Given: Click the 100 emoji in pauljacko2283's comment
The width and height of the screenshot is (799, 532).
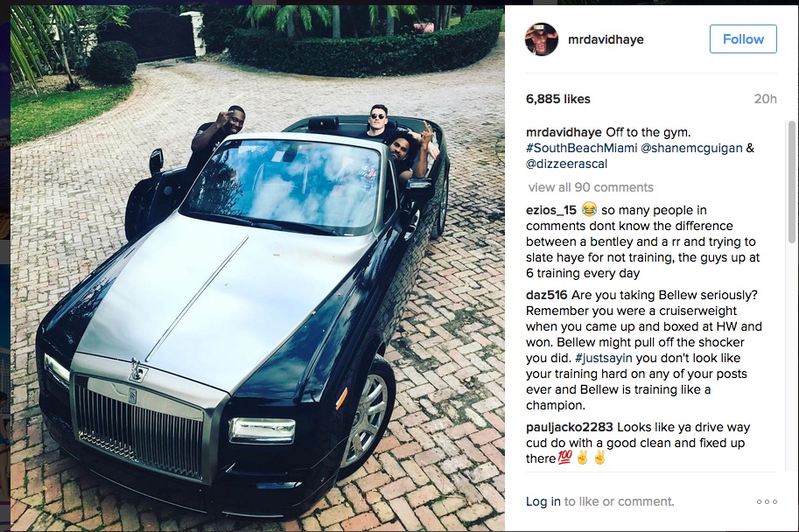Looking at the screenshot, I should [x=564, y=458].
